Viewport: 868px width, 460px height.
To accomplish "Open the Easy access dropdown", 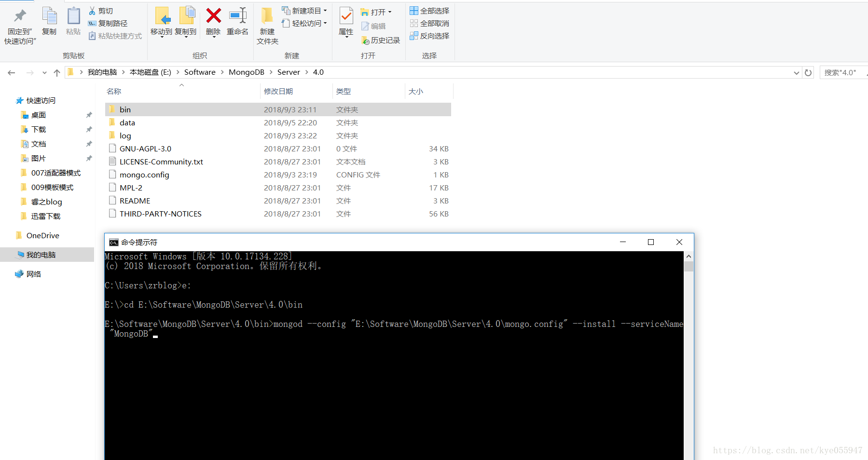I will click(x=304, y=23).
